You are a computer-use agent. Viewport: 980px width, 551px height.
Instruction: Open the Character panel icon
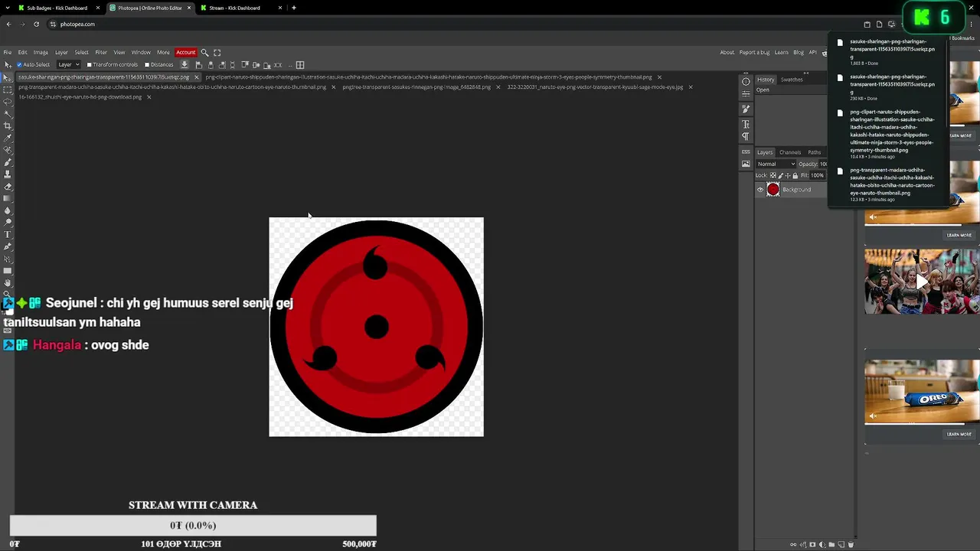pyautogui.click(x=746, y=124)
